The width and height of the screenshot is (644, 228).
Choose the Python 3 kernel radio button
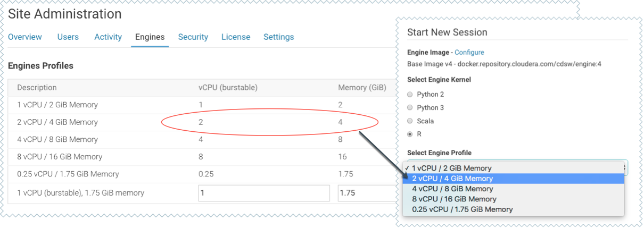point(410,108)
